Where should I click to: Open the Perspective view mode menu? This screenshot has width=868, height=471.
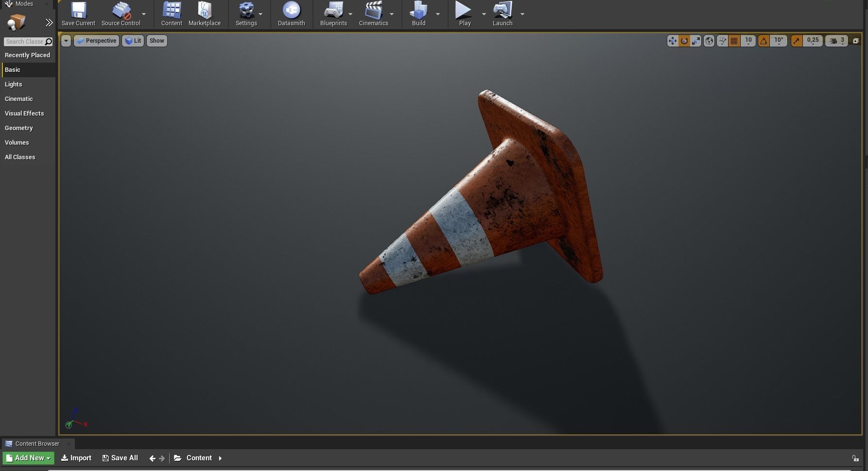tap(96, 41)
